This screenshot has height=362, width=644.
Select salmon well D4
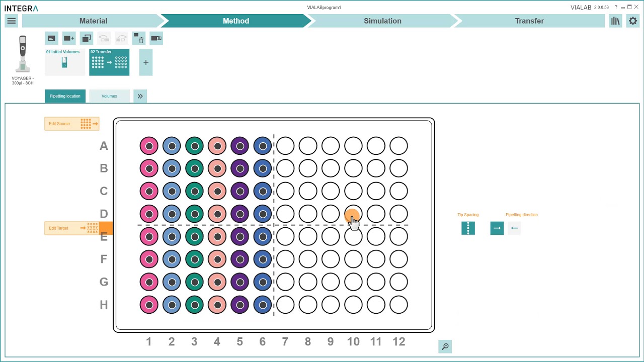(x=217, y=214)
